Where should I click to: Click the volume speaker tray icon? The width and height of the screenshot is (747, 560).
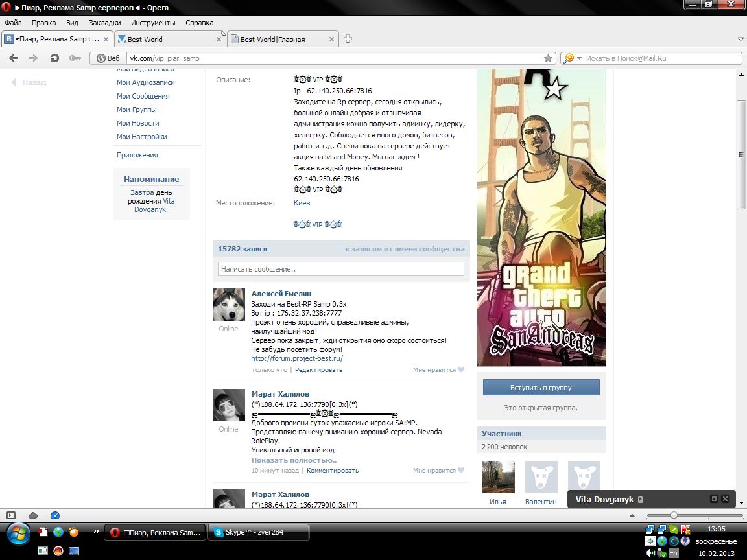point(650,553)
